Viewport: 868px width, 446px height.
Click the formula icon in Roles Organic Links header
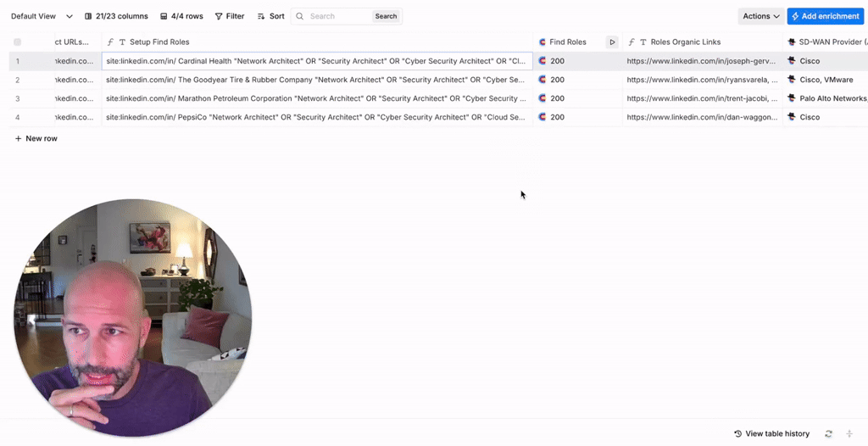point(632,42)
